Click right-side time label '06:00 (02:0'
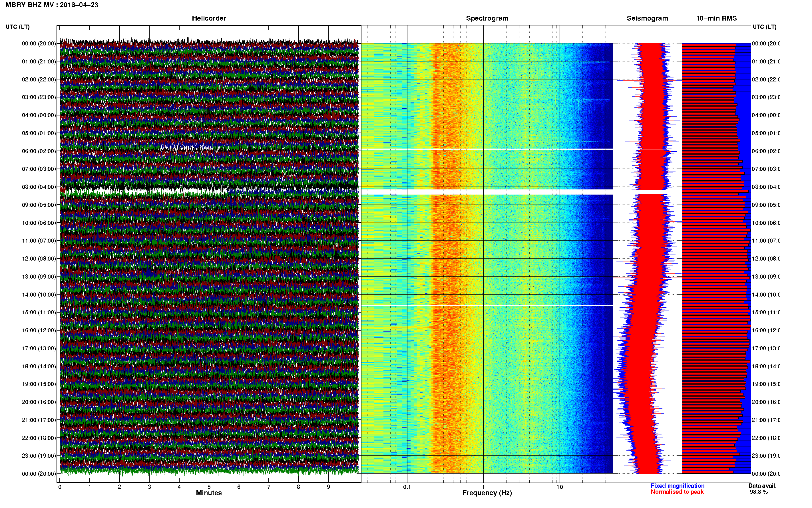The height and width of the screenshot is (508, 812). point(765,151)
